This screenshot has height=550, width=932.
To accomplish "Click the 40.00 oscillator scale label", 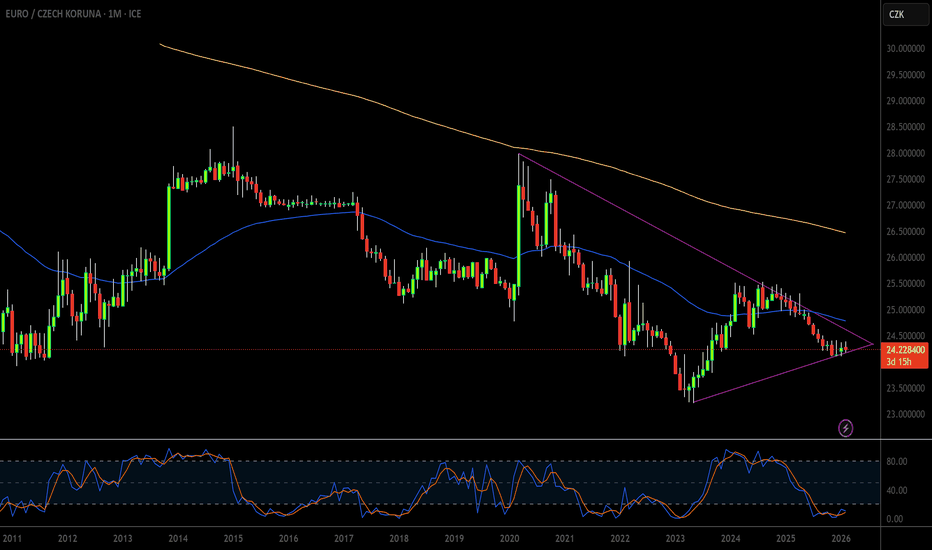I will tap(896, 490).
